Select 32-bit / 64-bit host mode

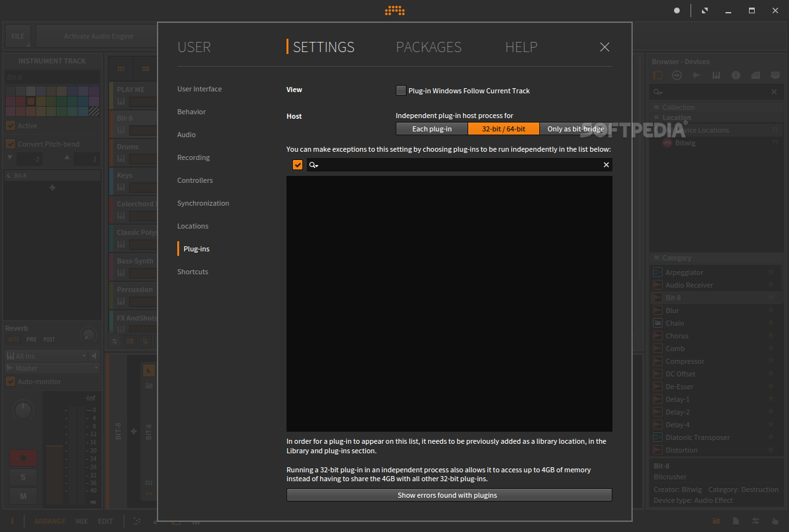pyautogui.click(x=504, y=129)
